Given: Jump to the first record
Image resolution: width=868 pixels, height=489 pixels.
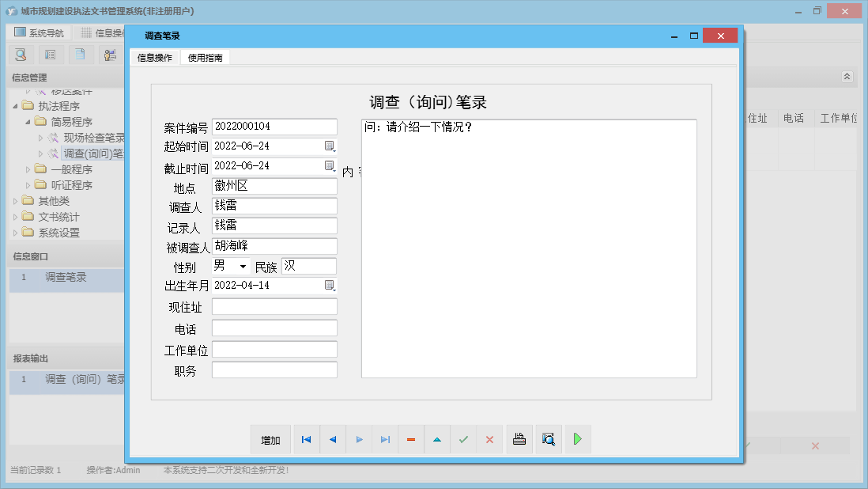Looking at the screenshot, I should tap(306, 439).
